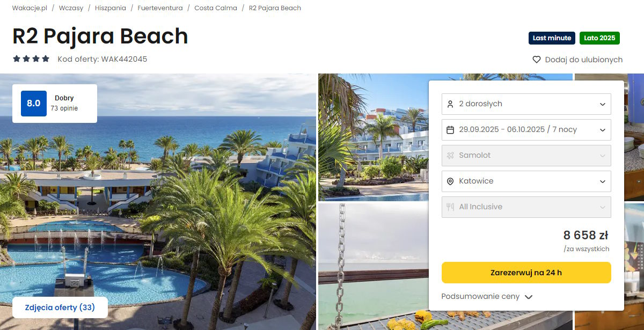
Task: Click the calendar icon in date field
Action: (450, 130)
